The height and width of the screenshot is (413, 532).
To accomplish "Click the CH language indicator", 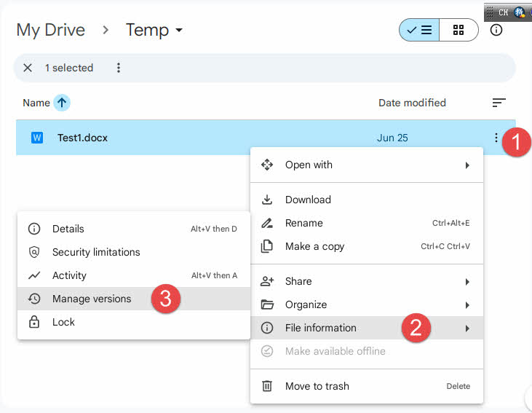I will pyautogui.click(x=503, y=12).
